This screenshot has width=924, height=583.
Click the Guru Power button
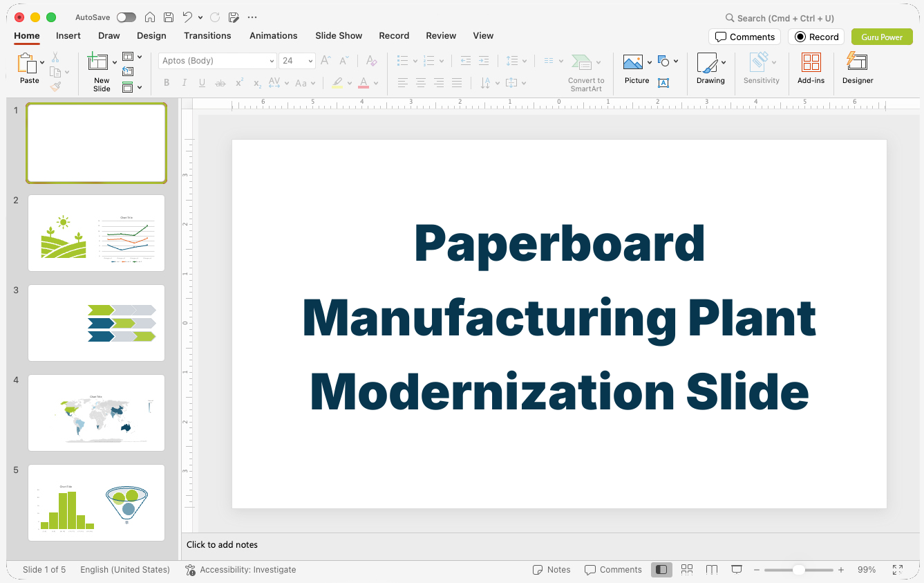[x=882, y=37]
